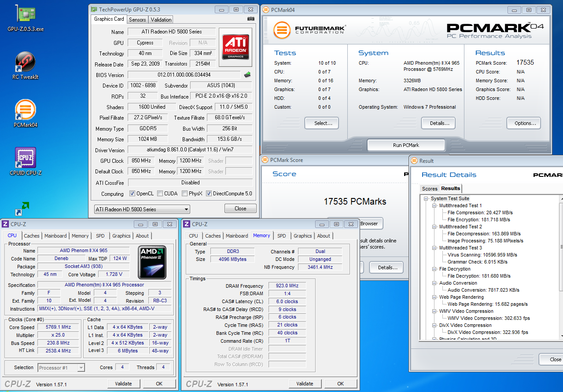Click Run PCMark button

[406, 145]
